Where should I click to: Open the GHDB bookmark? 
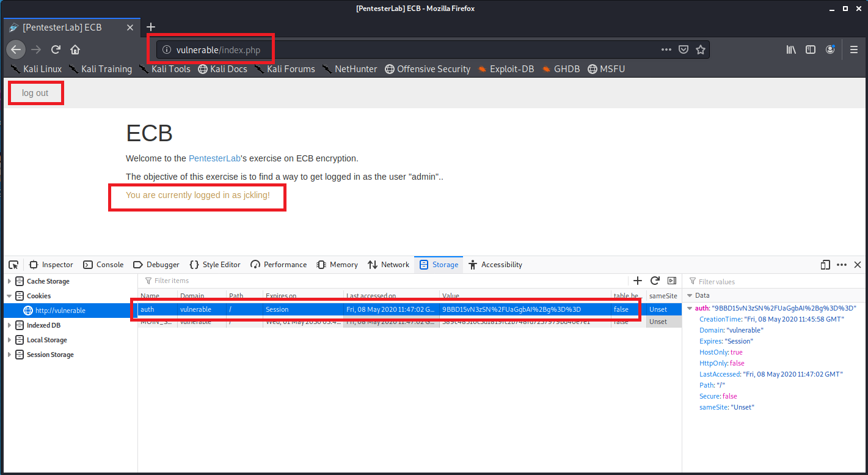(561, 69)
